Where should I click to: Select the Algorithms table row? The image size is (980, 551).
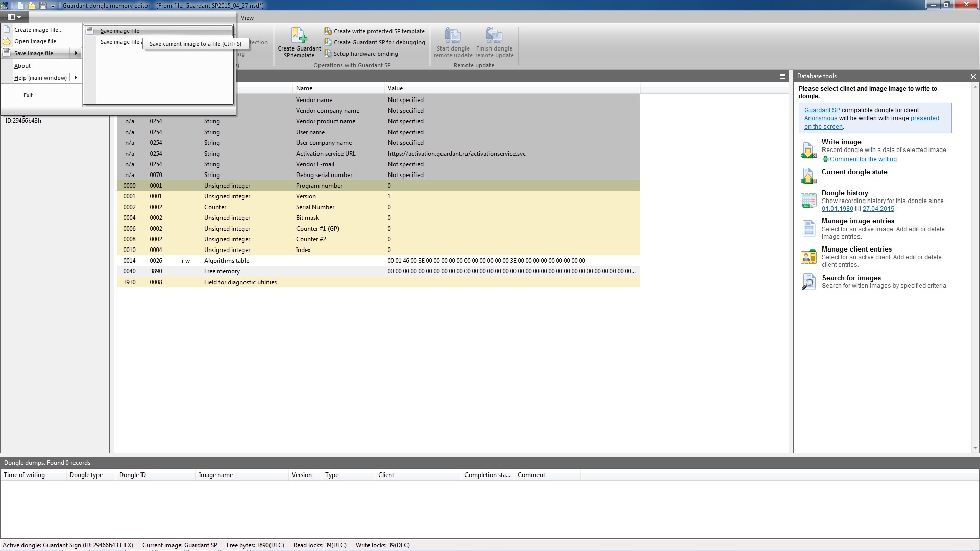[x=227, y=261]
